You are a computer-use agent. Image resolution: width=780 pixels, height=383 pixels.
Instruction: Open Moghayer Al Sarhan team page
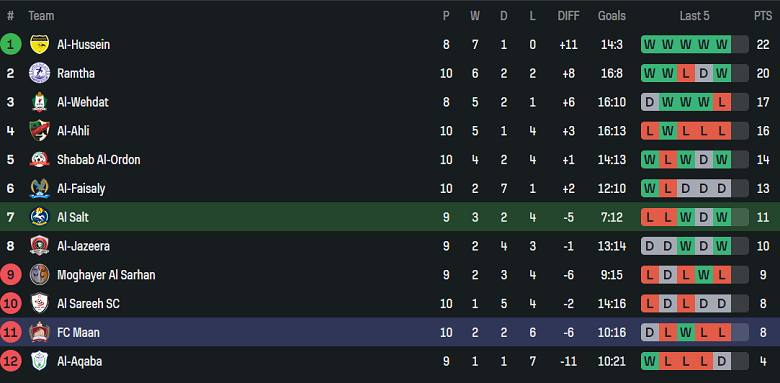tap(106, 275)
